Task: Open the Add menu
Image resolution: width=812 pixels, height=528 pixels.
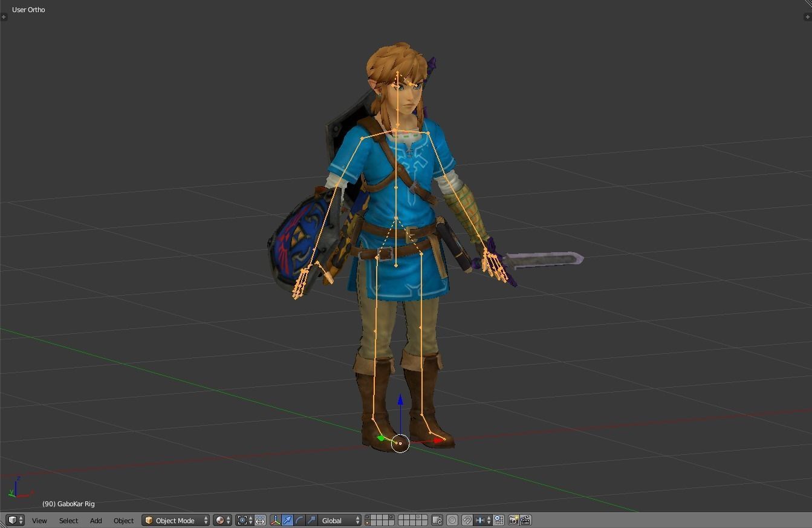Action: click(96, 521)
